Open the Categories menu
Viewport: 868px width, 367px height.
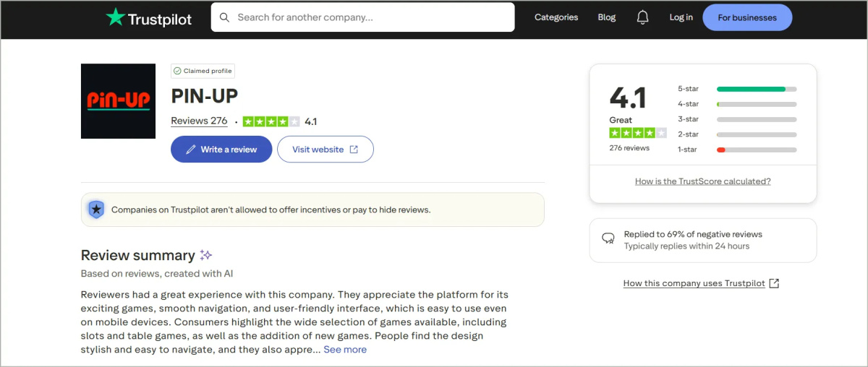[x=556, y=17]
